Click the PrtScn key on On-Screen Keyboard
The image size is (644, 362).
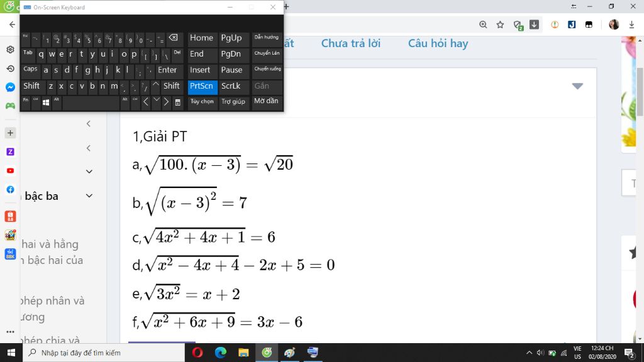click(x=202, y=86)
